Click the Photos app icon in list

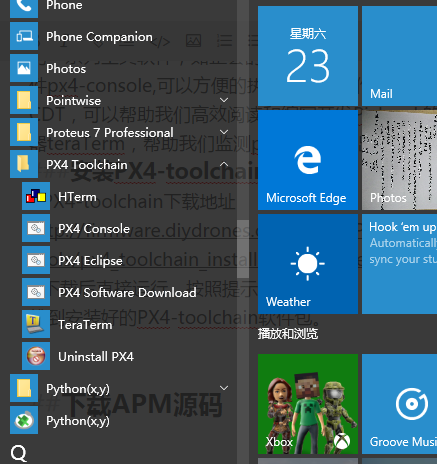[x=24, y=68]
